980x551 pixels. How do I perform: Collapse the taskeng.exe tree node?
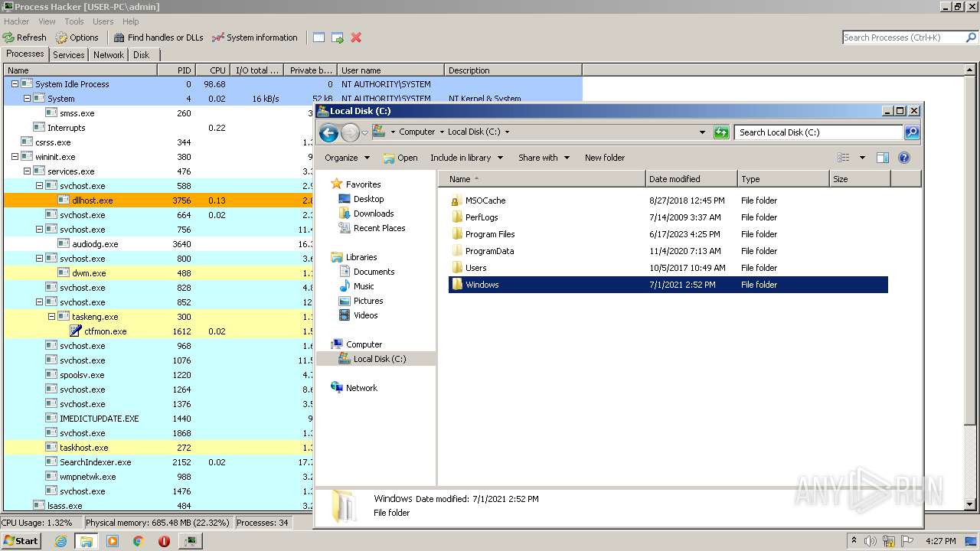[51, 317]
